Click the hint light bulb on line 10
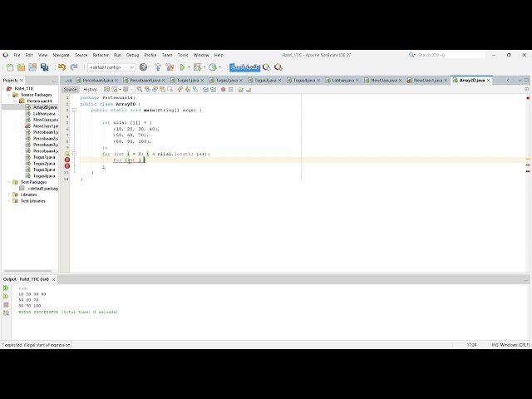This screenshot has width=532, height=399. tap(67, 154)
